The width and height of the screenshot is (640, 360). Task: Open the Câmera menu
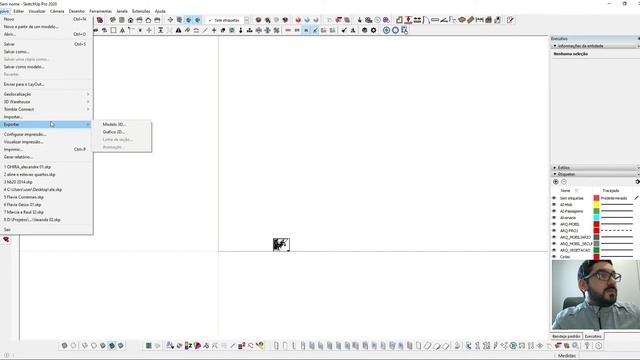pos(57,11)
